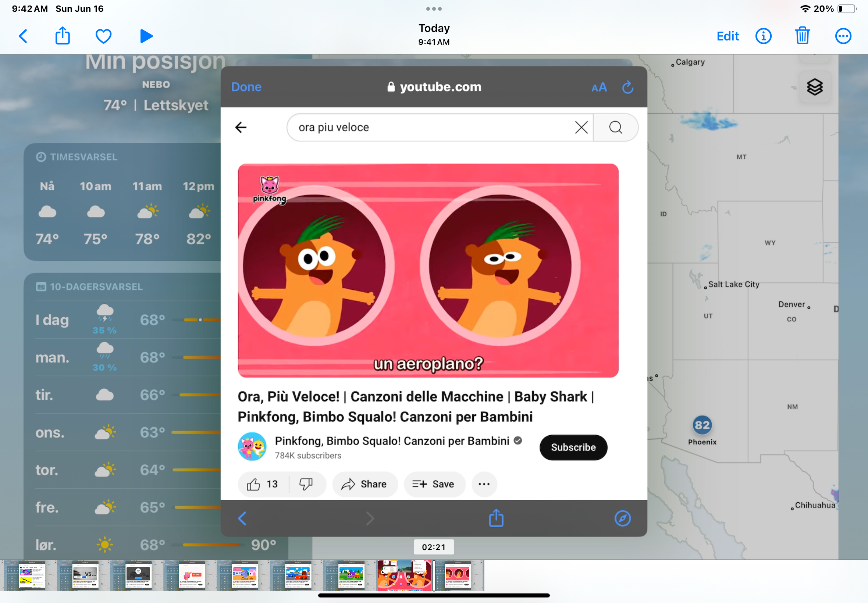Open the AA text size menu
The width and height of the screenshot is (868, 603).
pos(599,88)
